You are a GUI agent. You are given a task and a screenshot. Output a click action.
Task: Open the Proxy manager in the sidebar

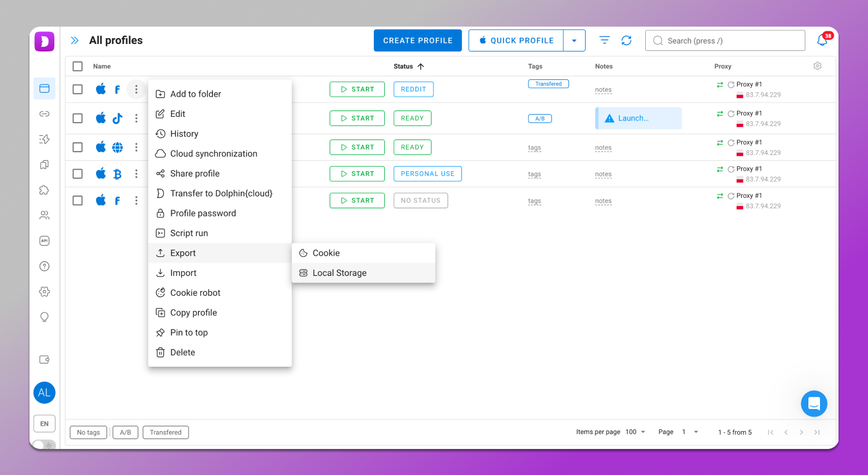click(45, 113)
